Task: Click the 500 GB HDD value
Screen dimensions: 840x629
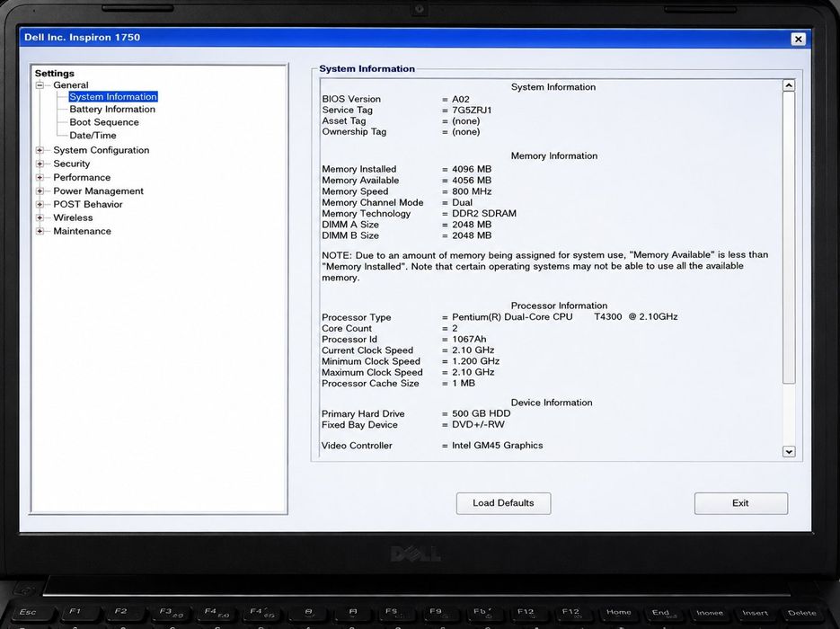Action: 481,413
